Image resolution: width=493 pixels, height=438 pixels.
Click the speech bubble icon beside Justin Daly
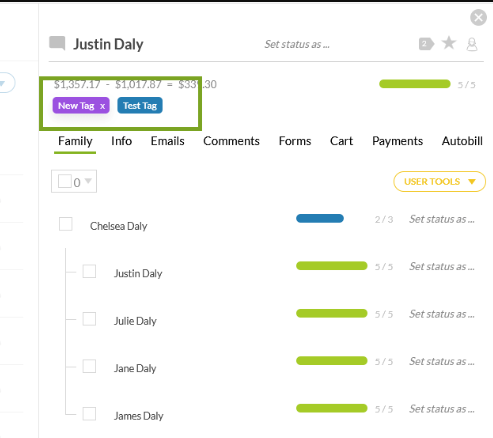(x=57, y=43)
